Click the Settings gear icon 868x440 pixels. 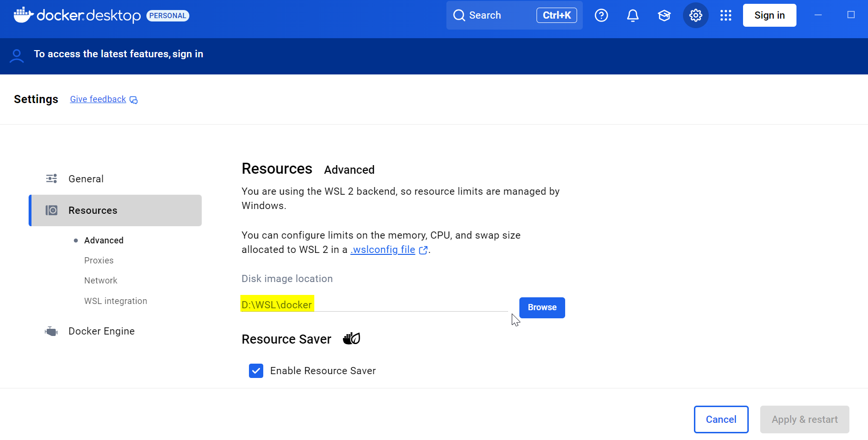click(696, 15)
